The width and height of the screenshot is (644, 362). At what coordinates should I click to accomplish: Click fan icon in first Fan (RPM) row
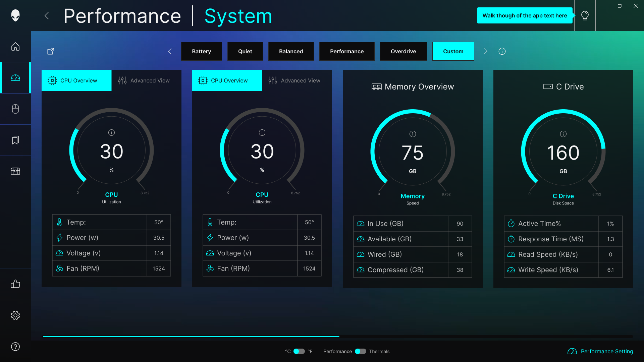(59, 268)
